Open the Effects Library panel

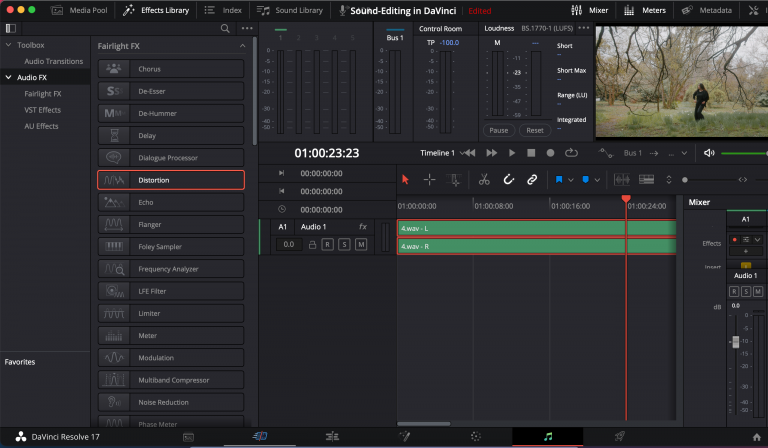tap(156, 10)
